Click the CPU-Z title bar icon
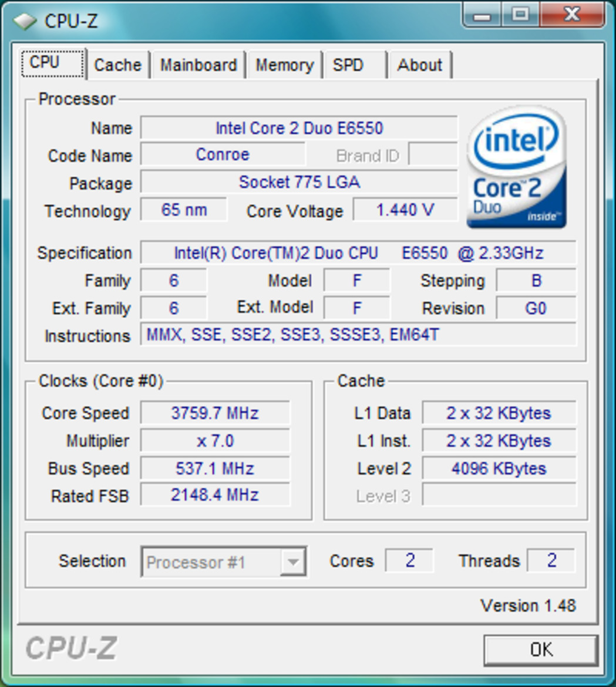The width and height of the screenshot is (616, 687). [25, 22]
